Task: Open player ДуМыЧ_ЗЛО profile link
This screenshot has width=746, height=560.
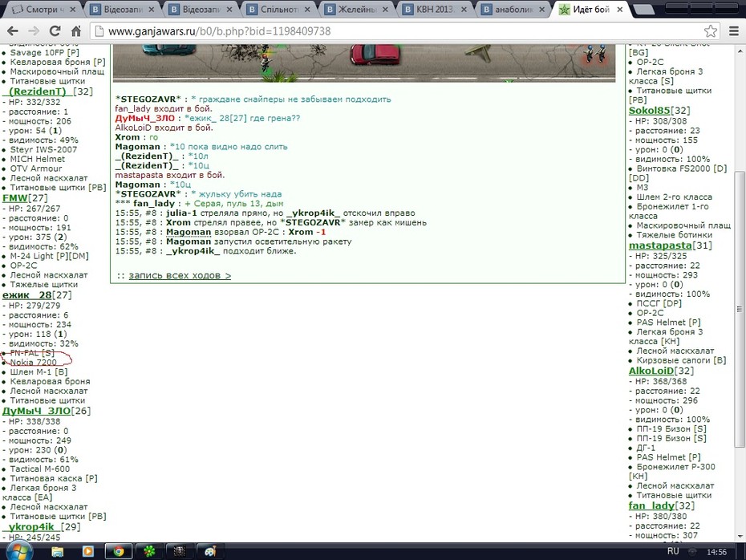Action: tap(36, 411)
